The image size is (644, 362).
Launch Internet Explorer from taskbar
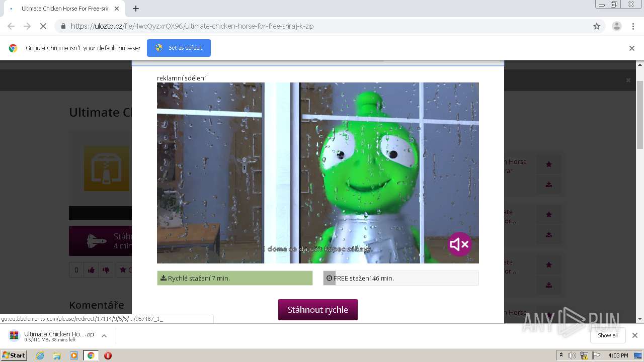click(40, 355)
